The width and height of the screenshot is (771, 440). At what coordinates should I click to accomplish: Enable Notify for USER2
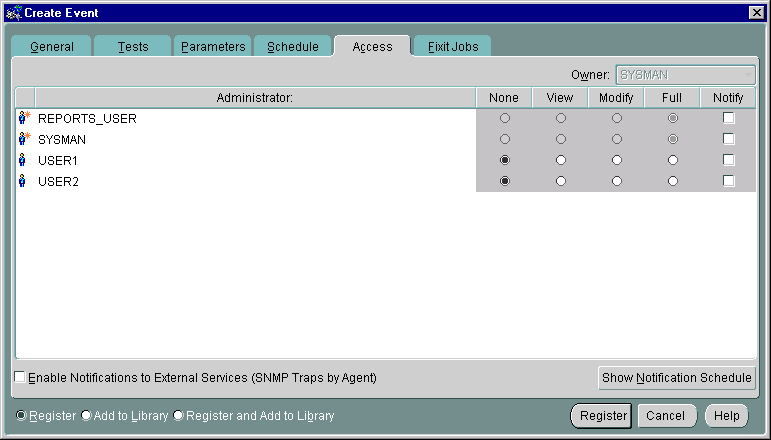(729, 181)
